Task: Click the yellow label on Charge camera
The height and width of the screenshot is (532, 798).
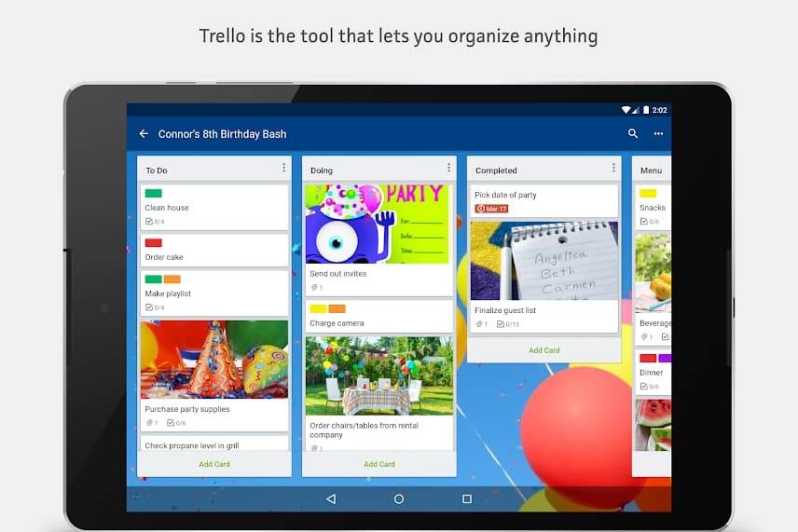Action: [318, 308]
